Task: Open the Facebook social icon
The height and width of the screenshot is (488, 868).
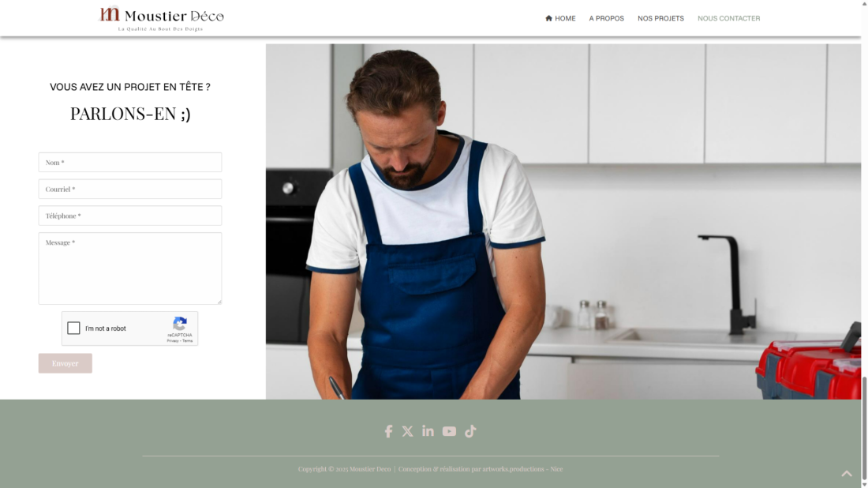Action: pyautogui.click(x=388, y=431)
